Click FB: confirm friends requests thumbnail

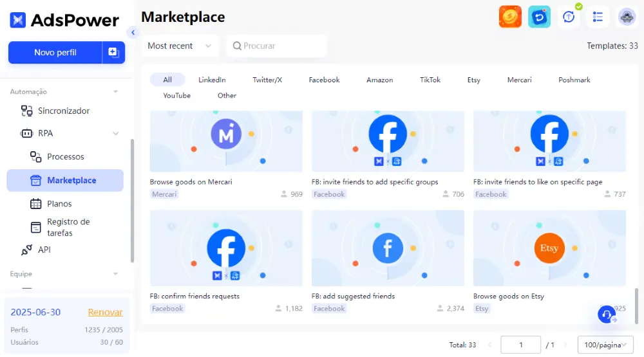[226, 248]
